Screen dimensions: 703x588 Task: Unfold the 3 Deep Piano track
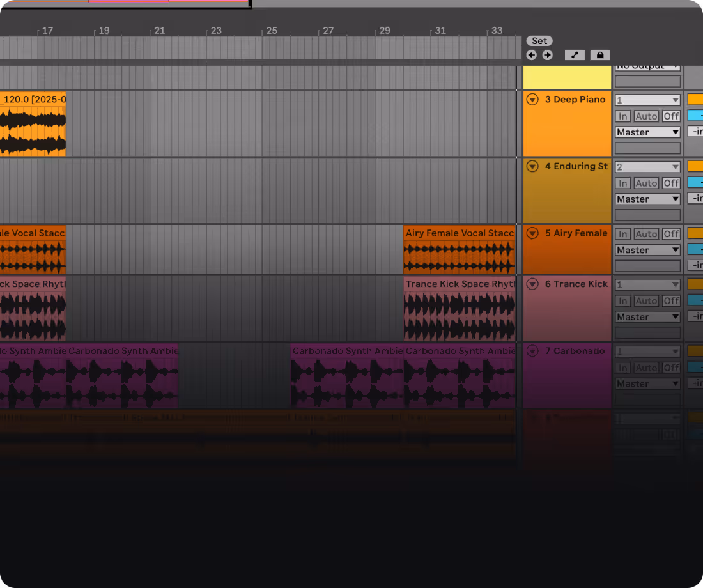(532, 99)
